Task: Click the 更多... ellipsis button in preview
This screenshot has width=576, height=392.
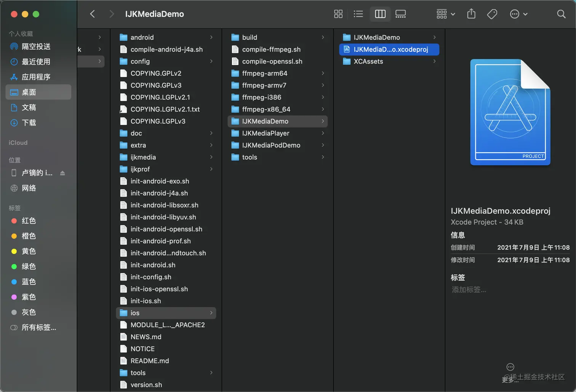Action: 510,367
